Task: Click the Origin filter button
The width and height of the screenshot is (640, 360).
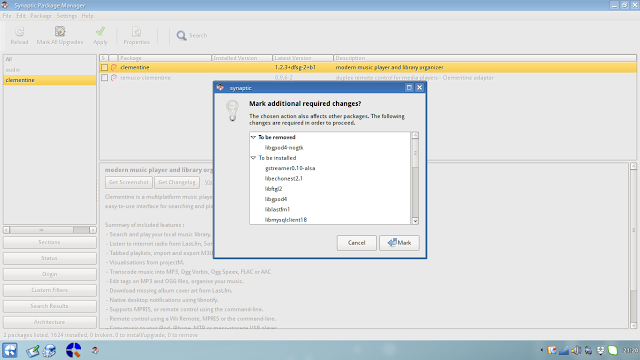Action: (x=49, y=274)
